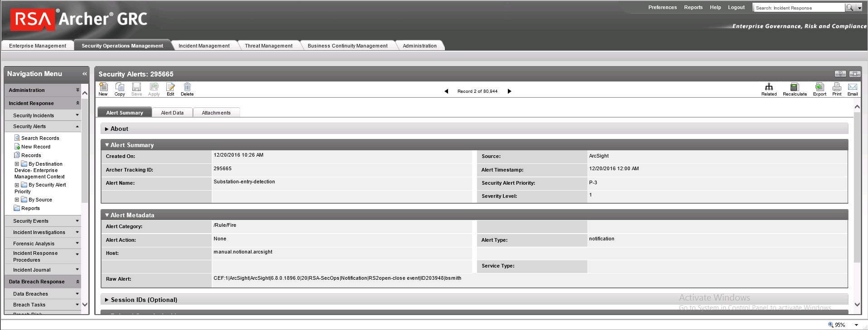Click Logout link
Image resolution: width=868 pixels, height=330 pixels.
tap(736, 7)
